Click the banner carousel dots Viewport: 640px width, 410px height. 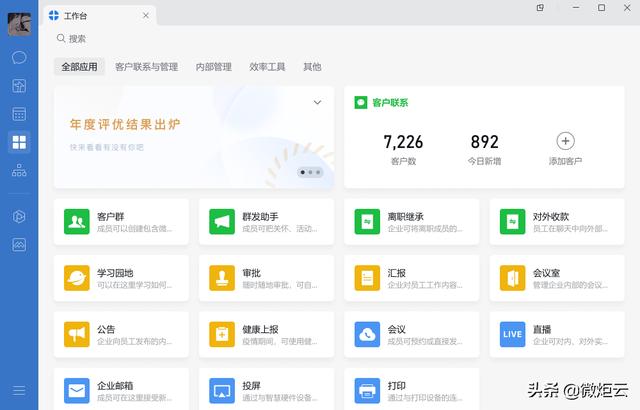pyautogui.click(x=310, y=172)
